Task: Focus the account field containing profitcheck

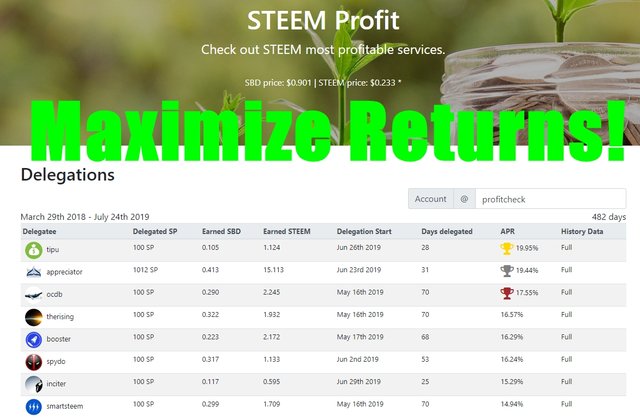Action: [550, 199]
